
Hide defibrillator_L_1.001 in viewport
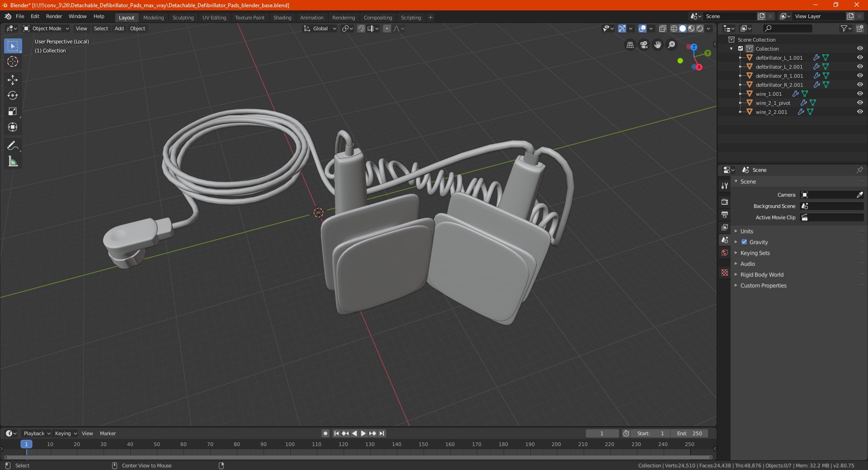click(x=860, y=58)
